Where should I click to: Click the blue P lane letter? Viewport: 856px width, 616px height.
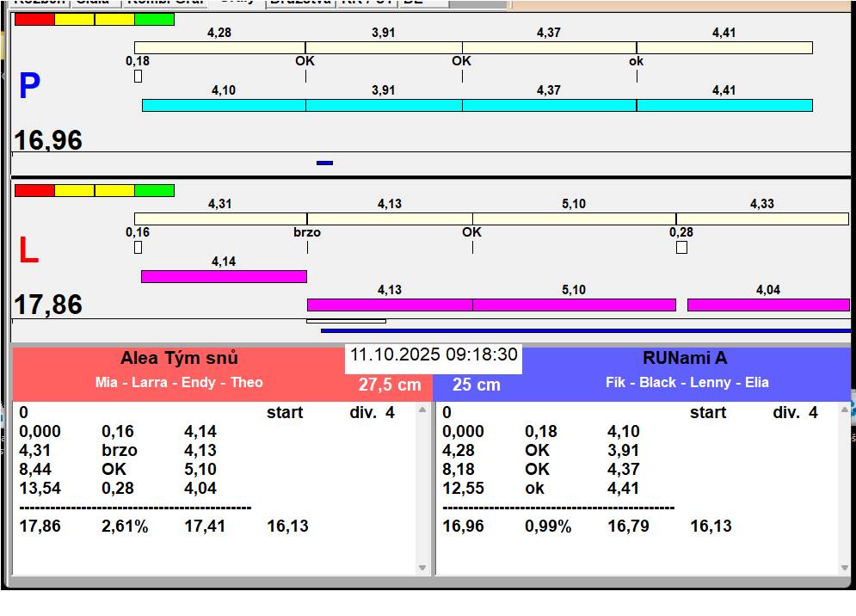29,86
